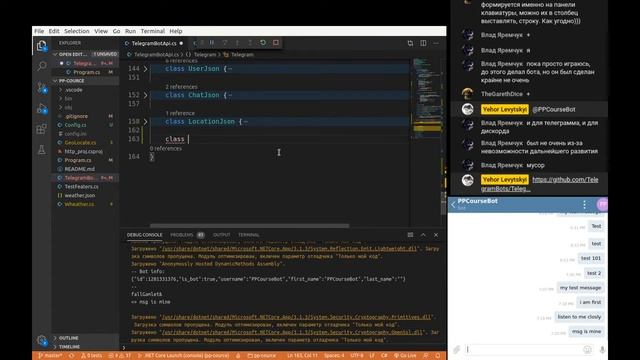Stop the debug session
The height and width of the screenshot is (360, 640).
pos(276,43)
